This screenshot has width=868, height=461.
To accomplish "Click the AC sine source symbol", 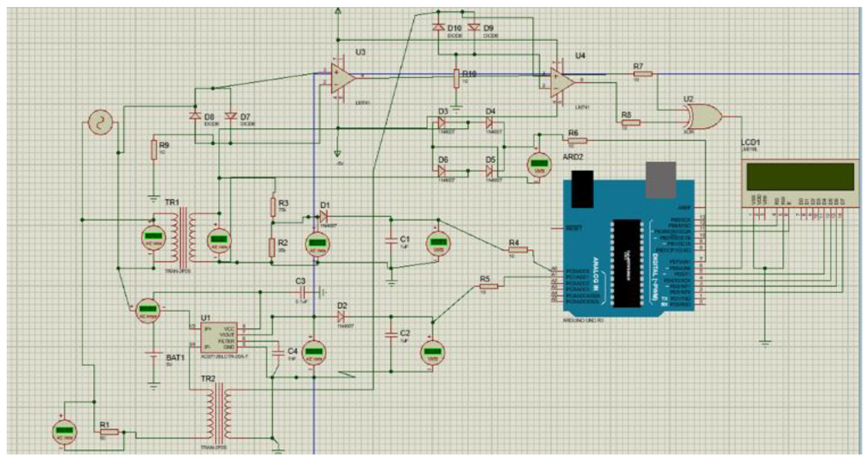I will point(100,122).
